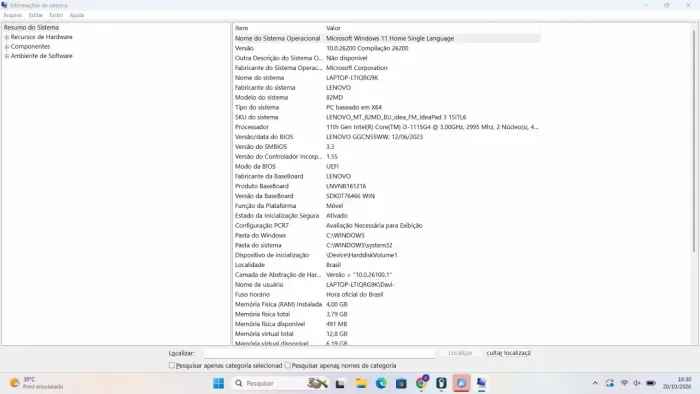Select 'Dispositivo de inicialização' row

click(387, 255)
